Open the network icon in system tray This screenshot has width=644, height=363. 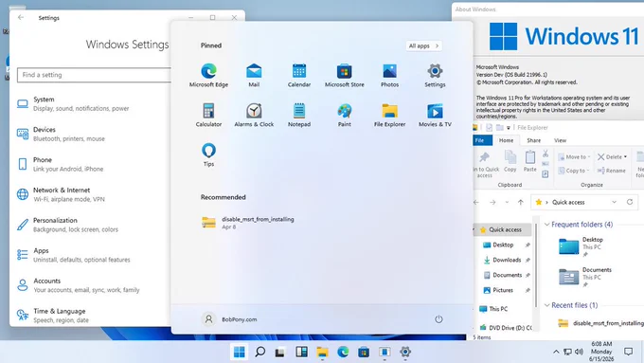[567, 352]
